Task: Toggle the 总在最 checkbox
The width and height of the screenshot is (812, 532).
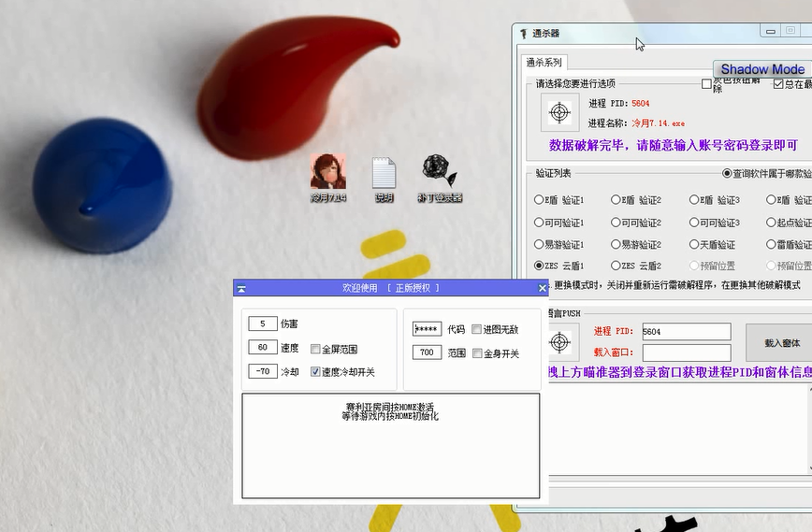Action: tap(777, 84)
